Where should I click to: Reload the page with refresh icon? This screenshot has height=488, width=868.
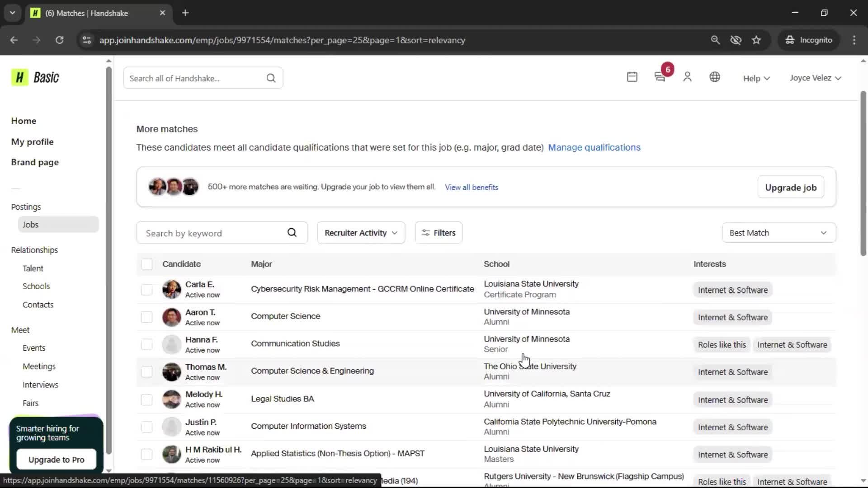(x=59, y=40)
